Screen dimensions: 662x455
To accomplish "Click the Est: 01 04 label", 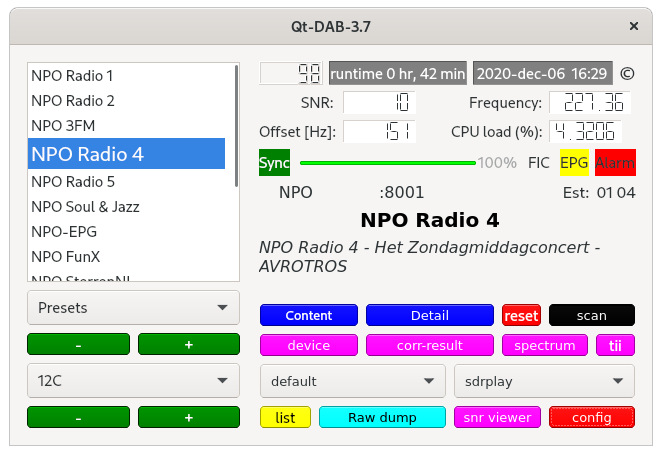I will tap(599, 193).
